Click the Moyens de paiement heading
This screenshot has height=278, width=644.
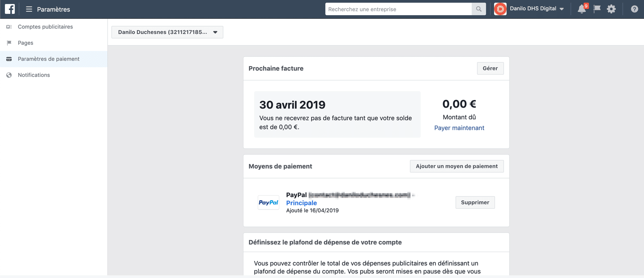(x=281, y=166)
